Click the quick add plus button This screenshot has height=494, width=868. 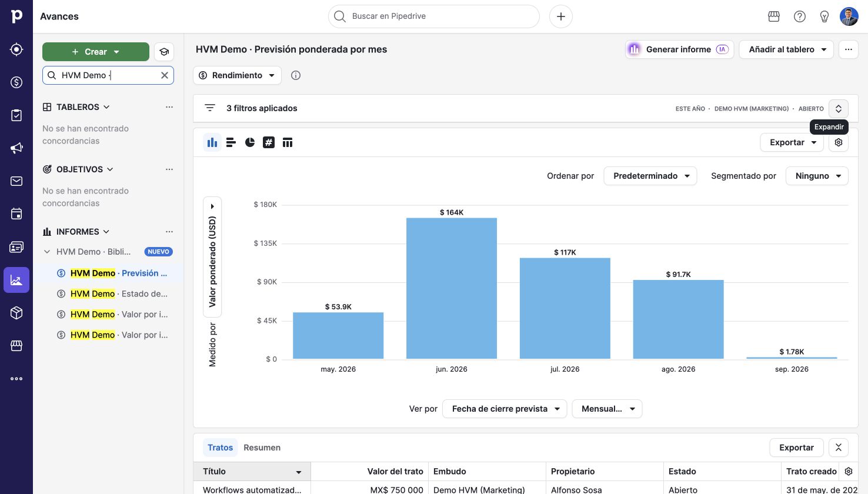(560, 16)
